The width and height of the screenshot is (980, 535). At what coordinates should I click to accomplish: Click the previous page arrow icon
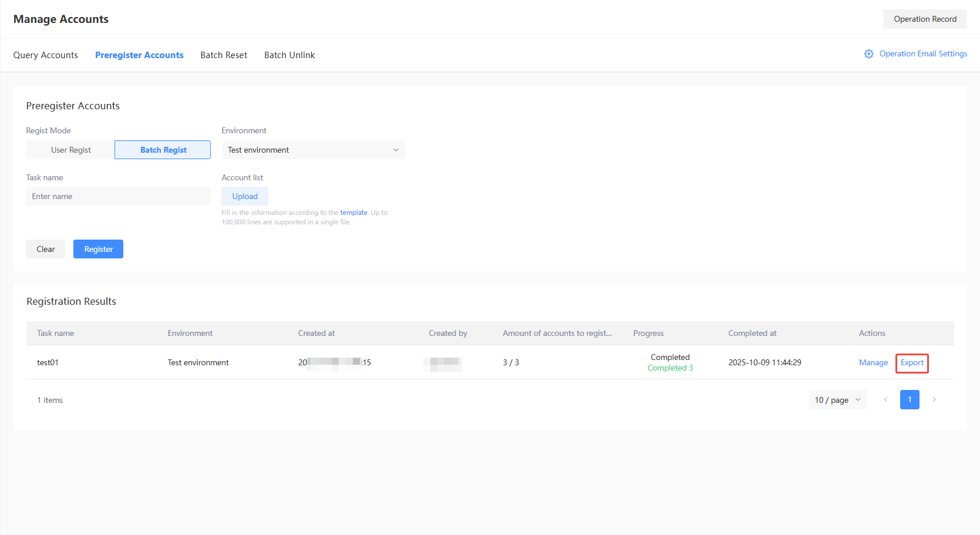[885, 400]
